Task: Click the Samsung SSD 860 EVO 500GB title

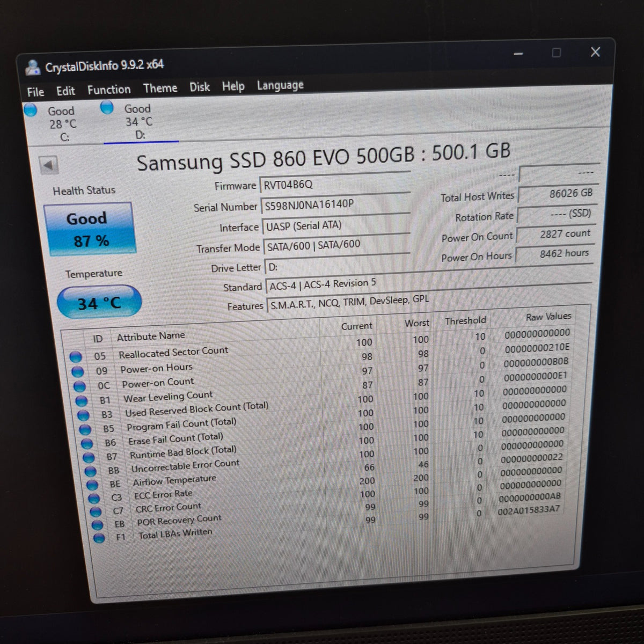Action: pyautogui.click(x=324, y=157)
